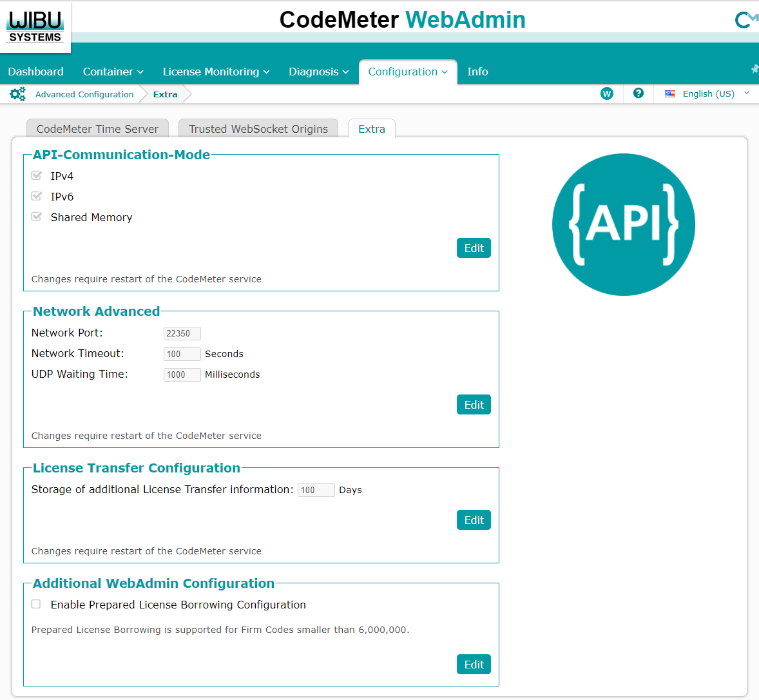Open Trusted WebSocket Origins tab
Image resolution: width=759 pixels, height=700 pixels.
258,129
